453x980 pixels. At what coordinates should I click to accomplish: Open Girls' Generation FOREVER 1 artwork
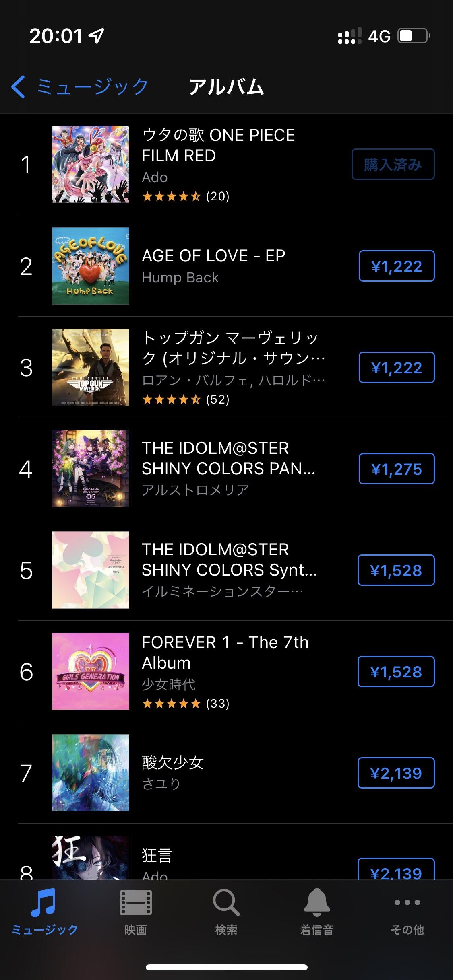coord(91,671)
